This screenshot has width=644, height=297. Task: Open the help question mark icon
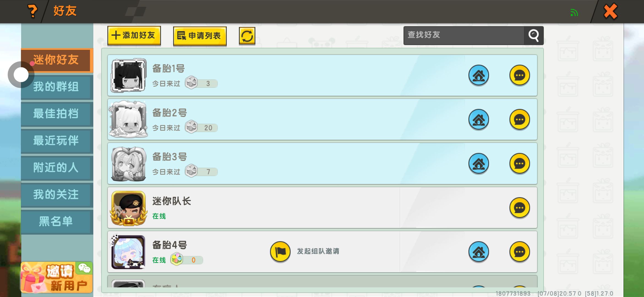33,11
